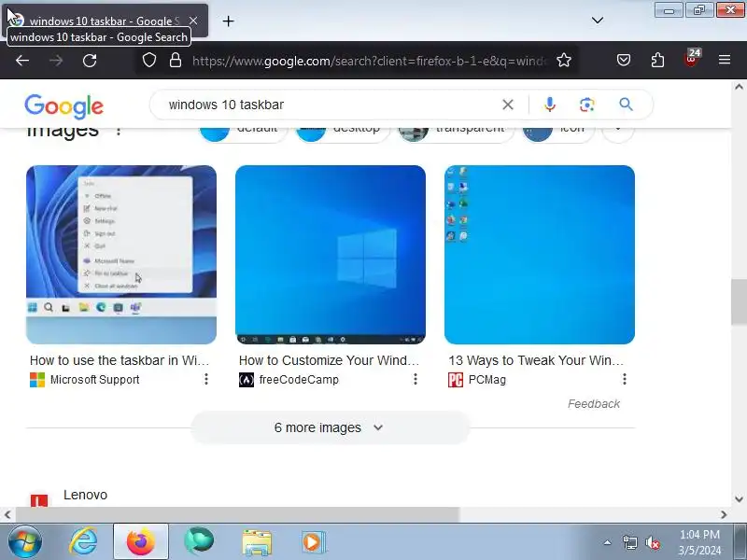Bookmark this page with the star
The width and height of the screenshot is (747, 560).
[x=564, y=61]
